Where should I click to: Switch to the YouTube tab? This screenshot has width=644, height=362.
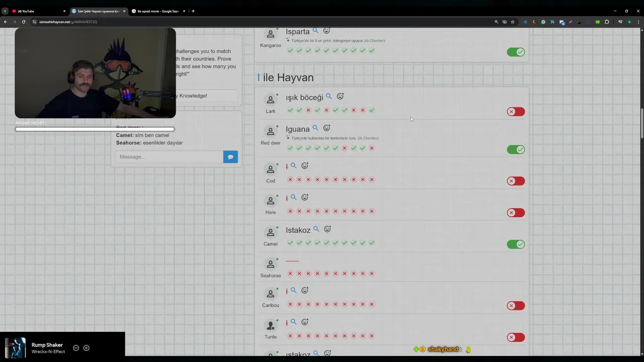pos(38,11)
